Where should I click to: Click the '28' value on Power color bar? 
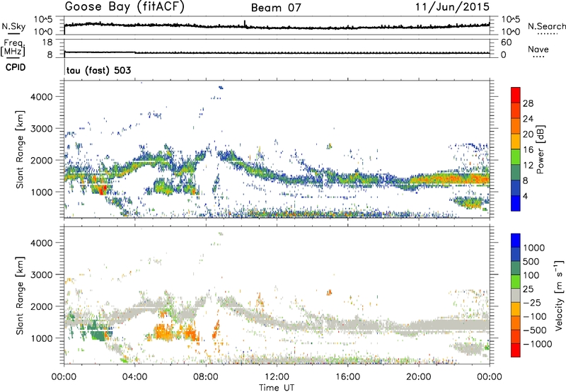528,103
